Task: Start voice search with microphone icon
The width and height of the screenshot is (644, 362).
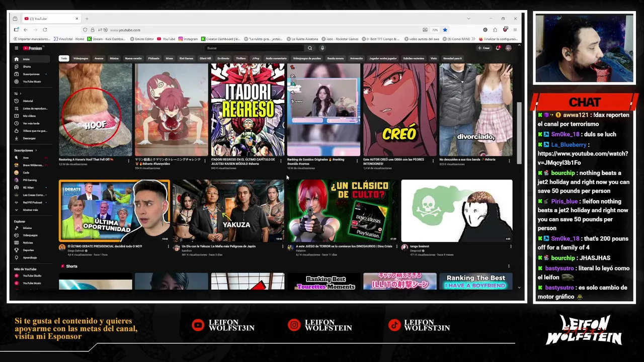Action: 323,48
